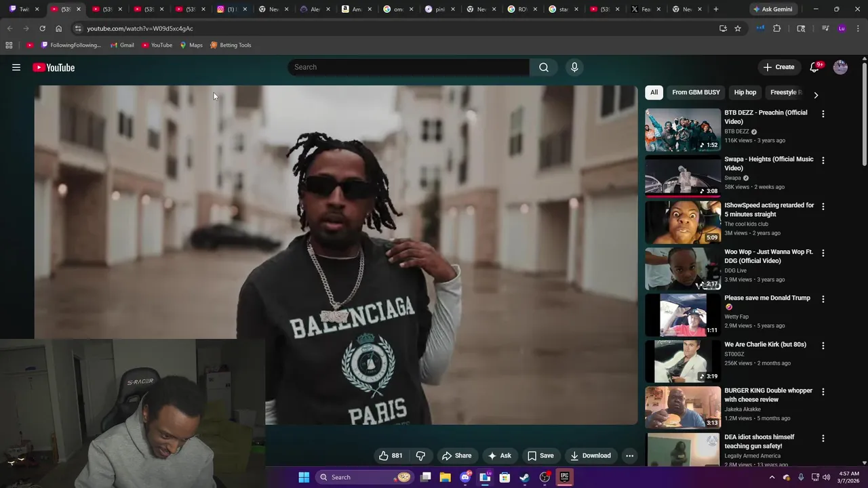Open options for BURGER KING review video
The height and width of the screenshot is (488, 868).
pyautogui.click(x=823, y=392)
